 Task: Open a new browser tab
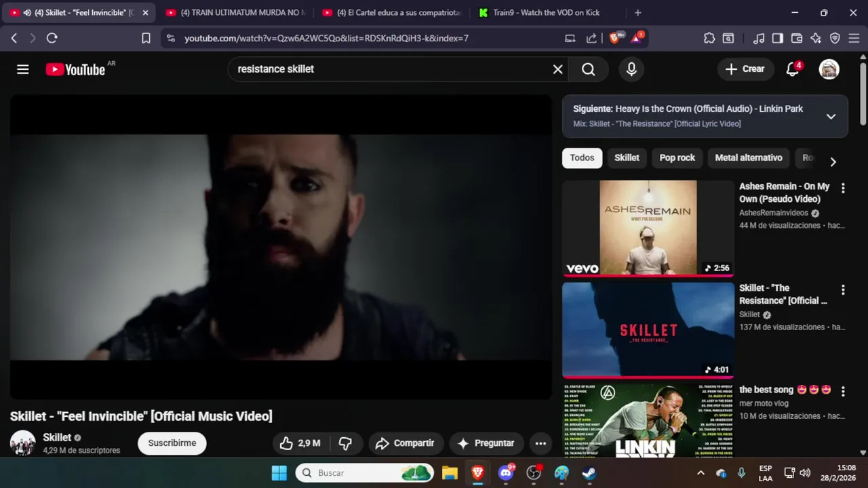pyautogui.click(x=637, y=12)
